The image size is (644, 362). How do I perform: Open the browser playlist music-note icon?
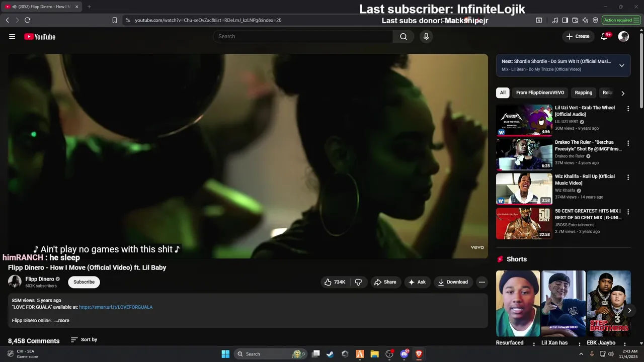click(555, 20)
